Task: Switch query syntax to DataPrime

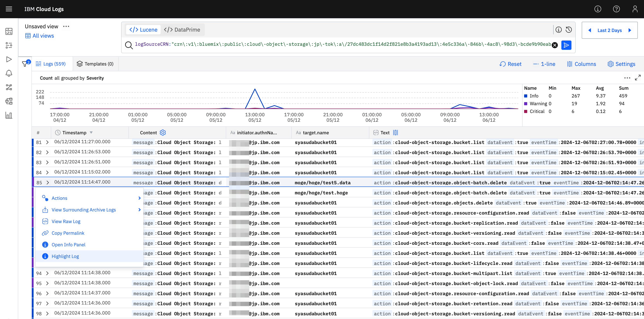Action: tap(182, 30)
